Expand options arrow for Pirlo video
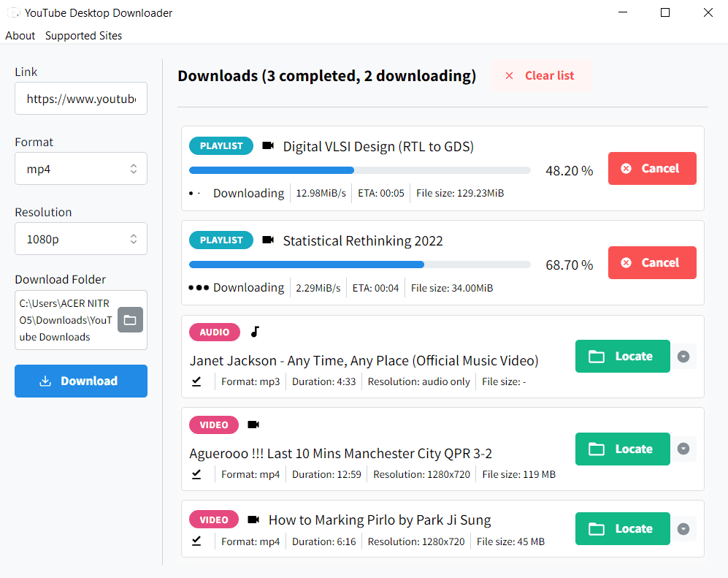Viewport: 728px width, 578px height. pyautogui.click(x=683, y=529)
